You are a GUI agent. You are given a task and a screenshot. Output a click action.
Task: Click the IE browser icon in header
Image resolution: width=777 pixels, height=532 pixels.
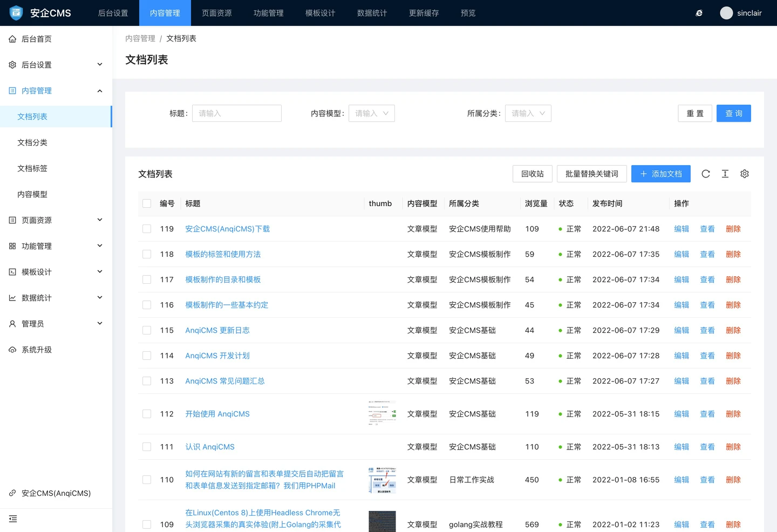pos(699,13)
